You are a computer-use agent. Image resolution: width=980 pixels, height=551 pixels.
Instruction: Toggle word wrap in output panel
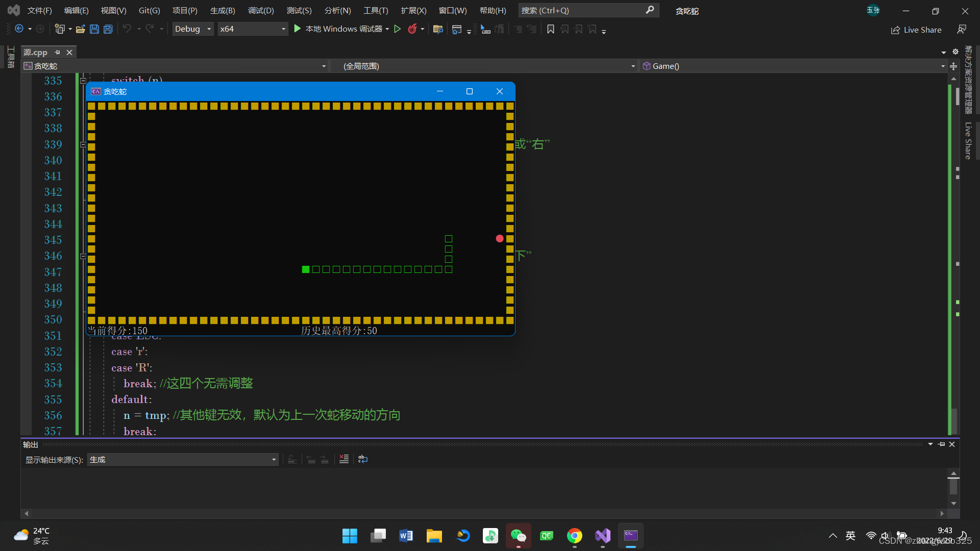(x=363, y=459)
